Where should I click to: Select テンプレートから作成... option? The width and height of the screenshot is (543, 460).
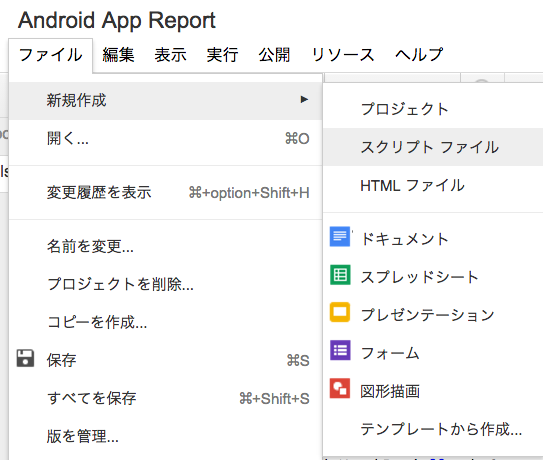433,430
